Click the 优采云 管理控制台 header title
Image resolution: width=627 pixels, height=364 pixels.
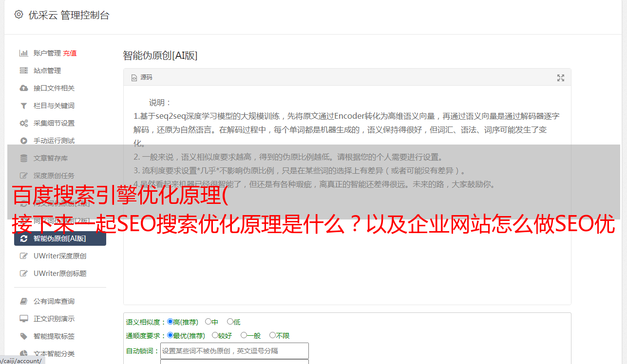(x=69, y=15)
